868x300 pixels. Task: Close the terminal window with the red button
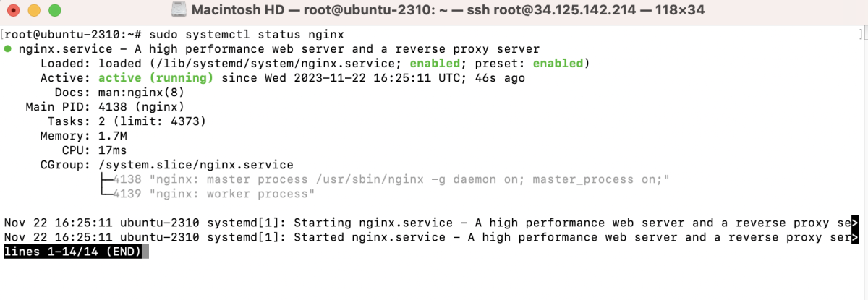coord(14,11)
